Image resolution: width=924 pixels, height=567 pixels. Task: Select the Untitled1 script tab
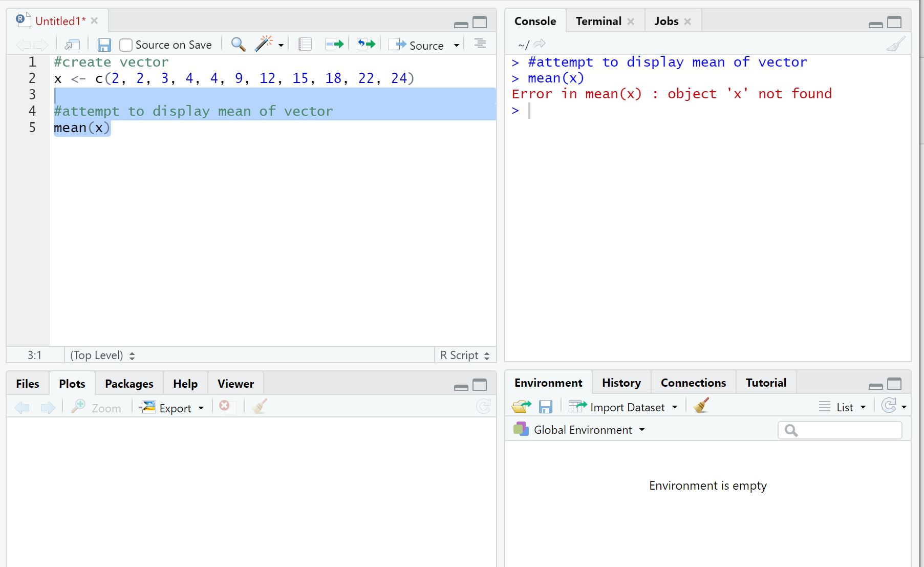click(x=60, y=21)
